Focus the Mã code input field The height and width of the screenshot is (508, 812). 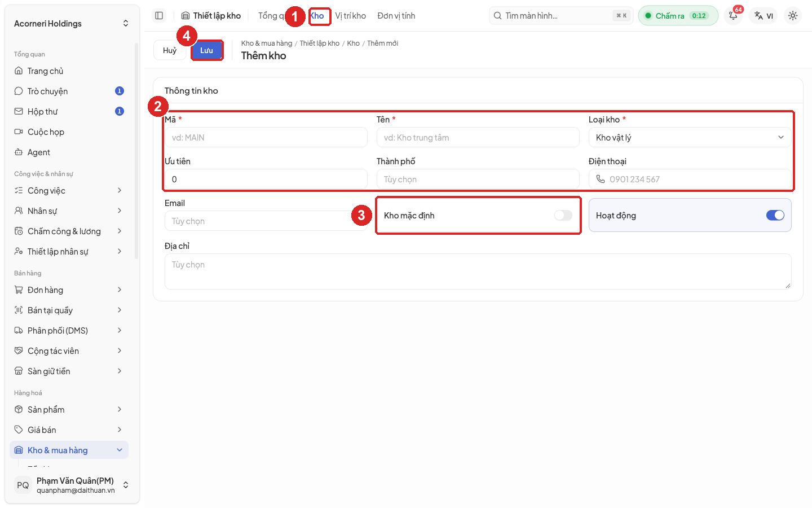[266, 137]
